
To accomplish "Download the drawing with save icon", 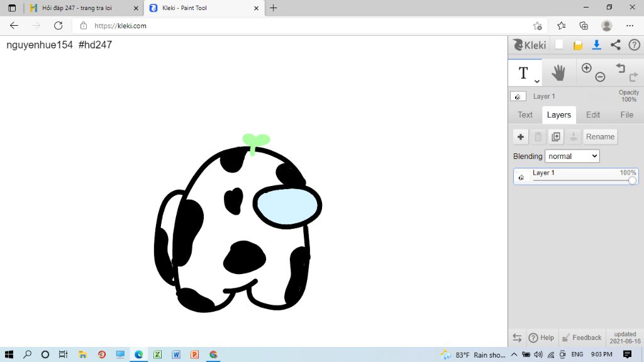I will click(x=596, y=45).
